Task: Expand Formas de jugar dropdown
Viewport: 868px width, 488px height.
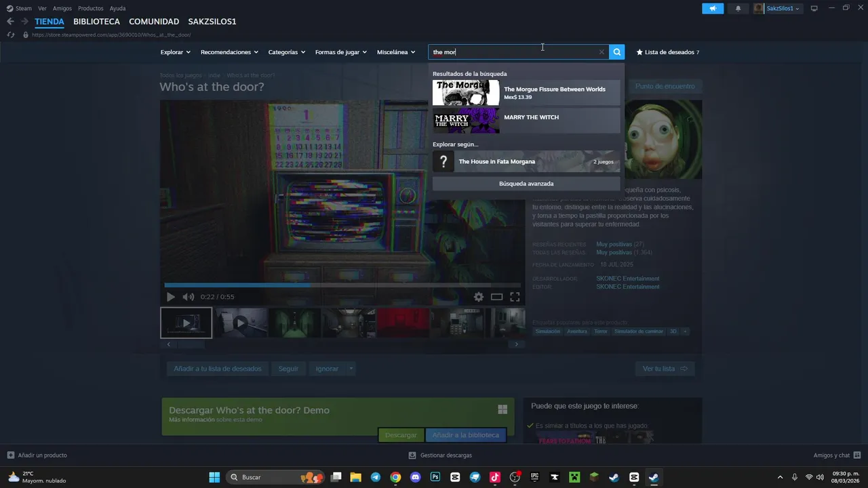Action: 340,52
